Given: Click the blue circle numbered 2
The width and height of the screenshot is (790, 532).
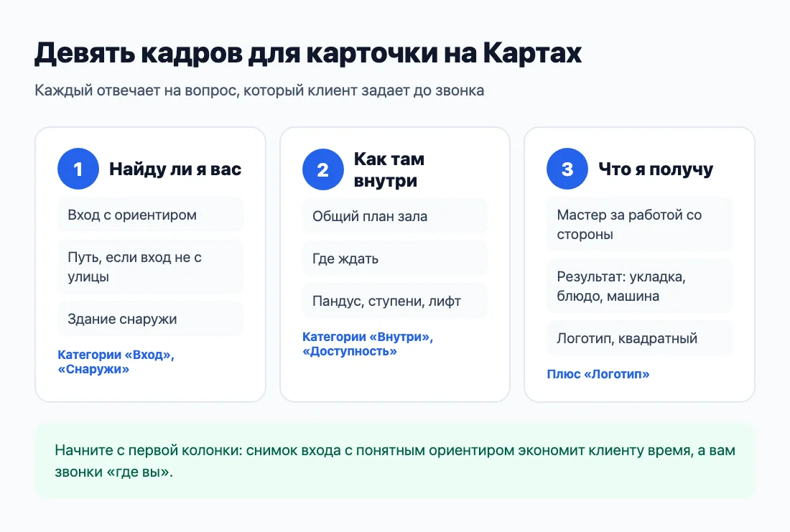Looking at the screenshot, I should coord(323,169).
